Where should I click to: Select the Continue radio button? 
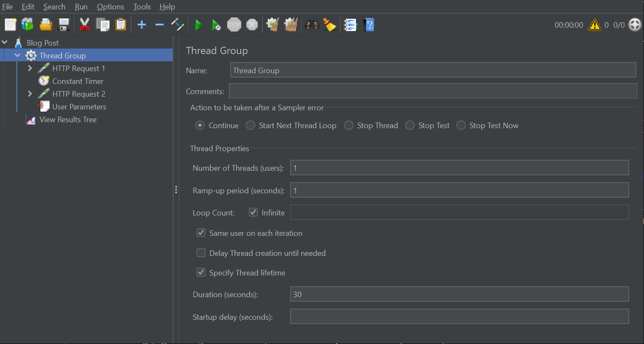[x=200, y=126]
